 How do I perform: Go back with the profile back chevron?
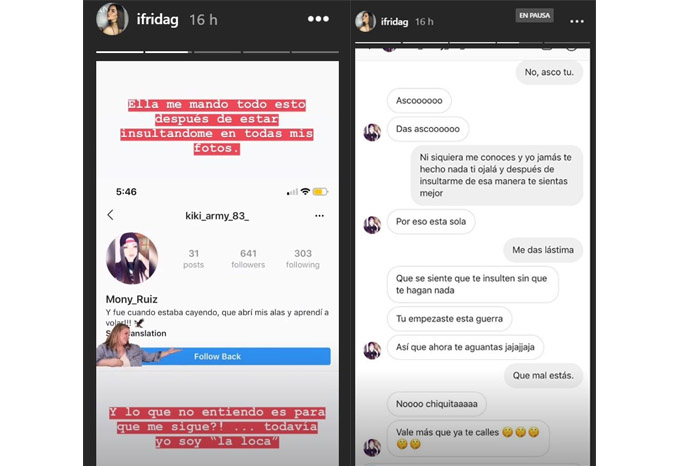(110, 215)
